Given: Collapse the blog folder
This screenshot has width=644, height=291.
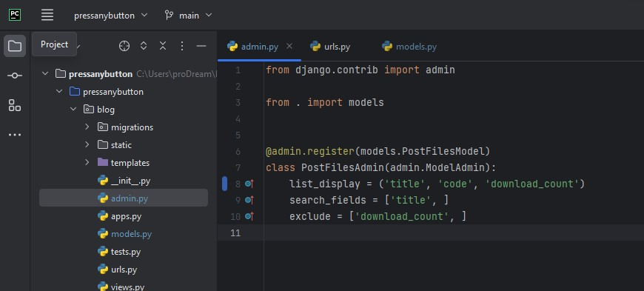Looking at the screenshot, I should 73,110.
